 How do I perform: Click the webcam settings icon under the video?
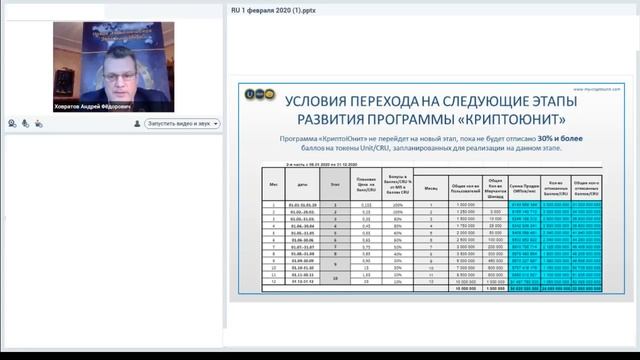(12, 123)
